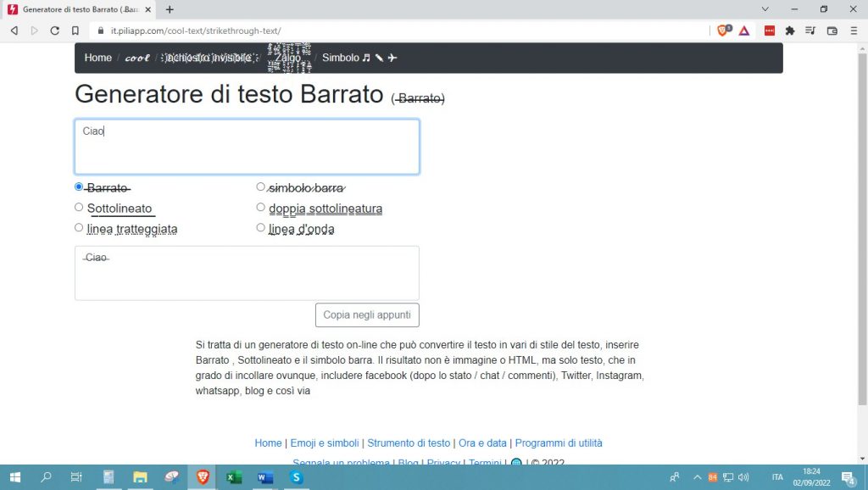This screenshot has height=490, width=868.
Task: Select the linea d'onda style option
Action: [261, 226]
